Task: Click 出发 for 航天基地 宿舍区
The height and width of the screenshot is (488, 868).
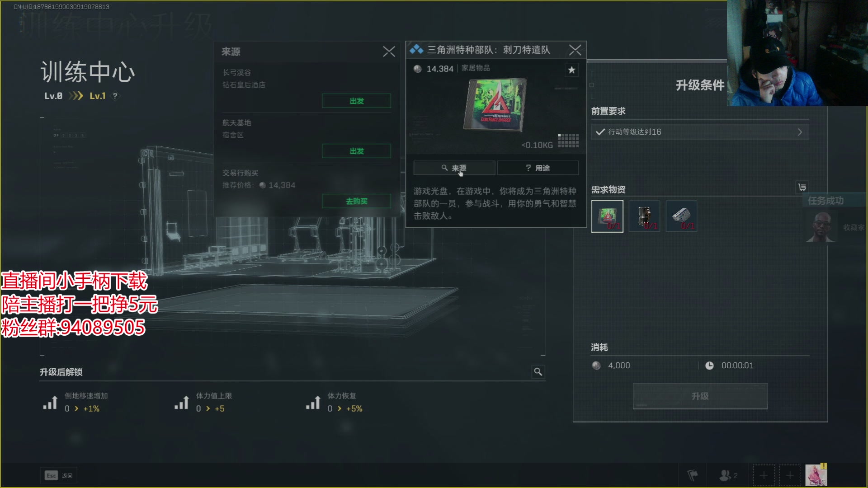Action: pos(356,151)
